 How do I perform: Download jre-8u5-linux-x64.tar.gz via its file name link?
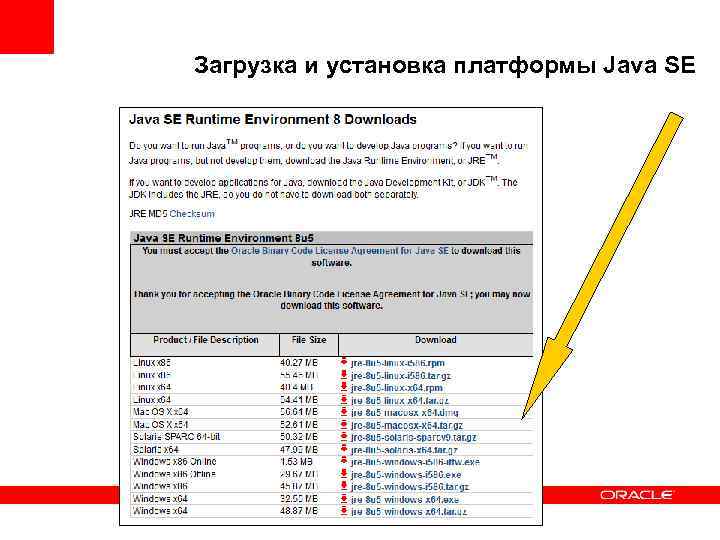point(400,400)
